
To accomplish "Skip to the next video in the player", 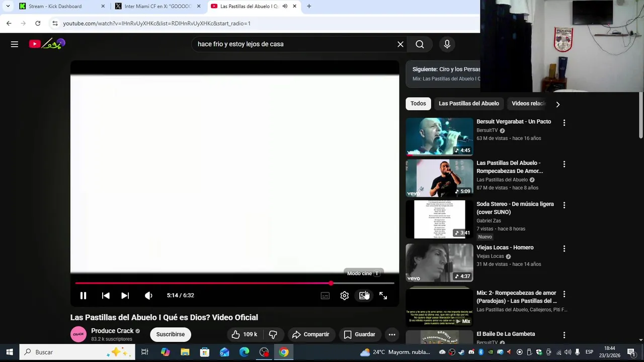I will pos(125,296).
